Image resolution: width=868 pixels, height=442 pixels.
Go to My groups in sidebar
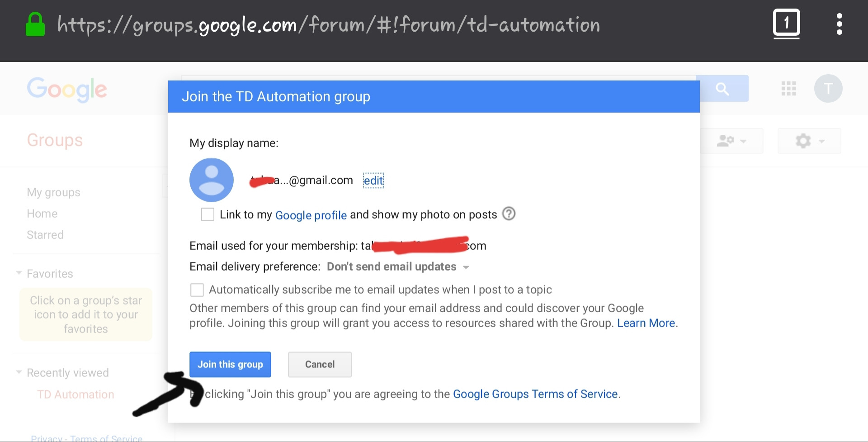53,192
